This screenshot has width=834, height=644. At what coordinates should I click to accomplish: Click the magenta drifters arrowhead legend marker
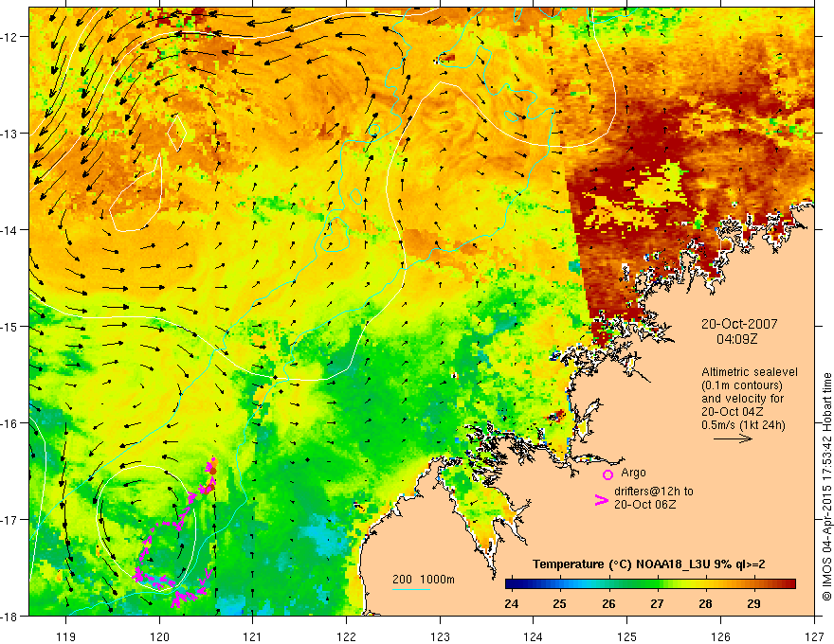click(601, 500)
